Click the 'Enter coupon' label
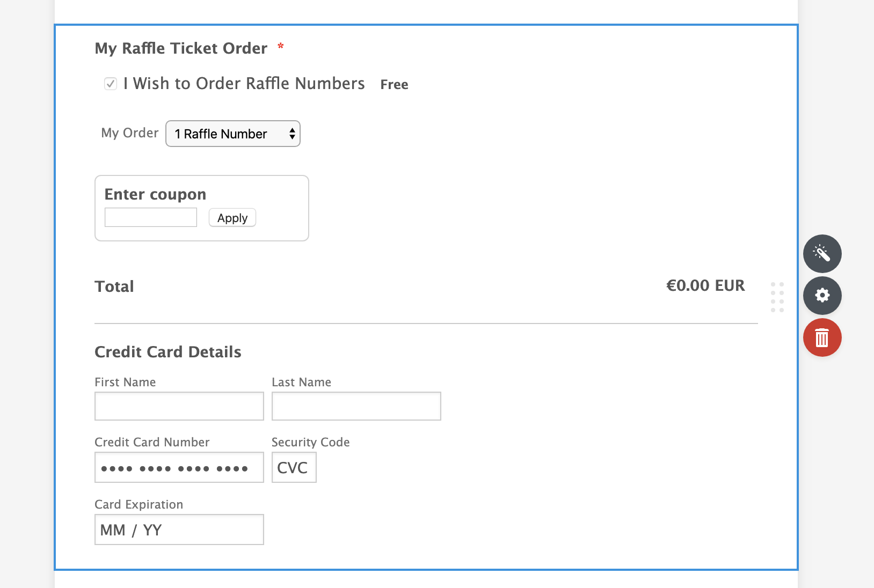The width and height of the screenshot is (874, 588). tap(155, 194)
